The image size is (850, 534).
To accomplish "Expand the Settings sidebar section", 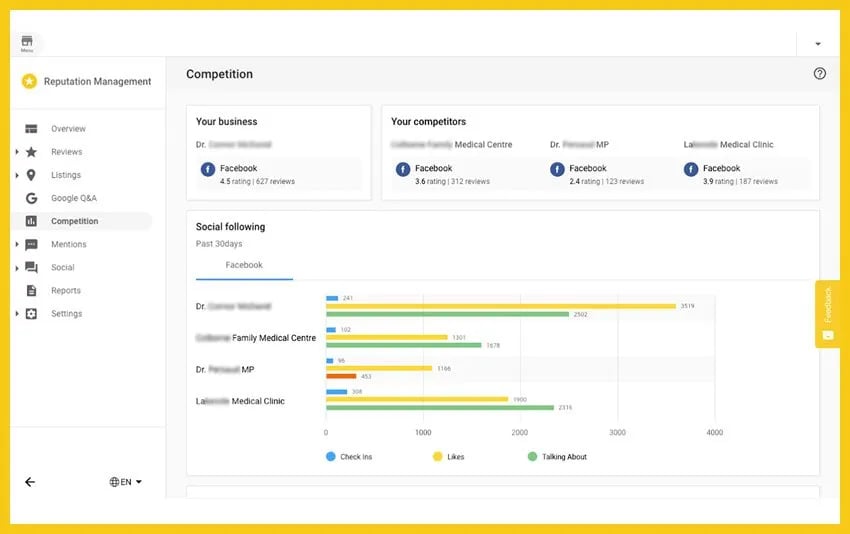I will click(x=17, y=314).
